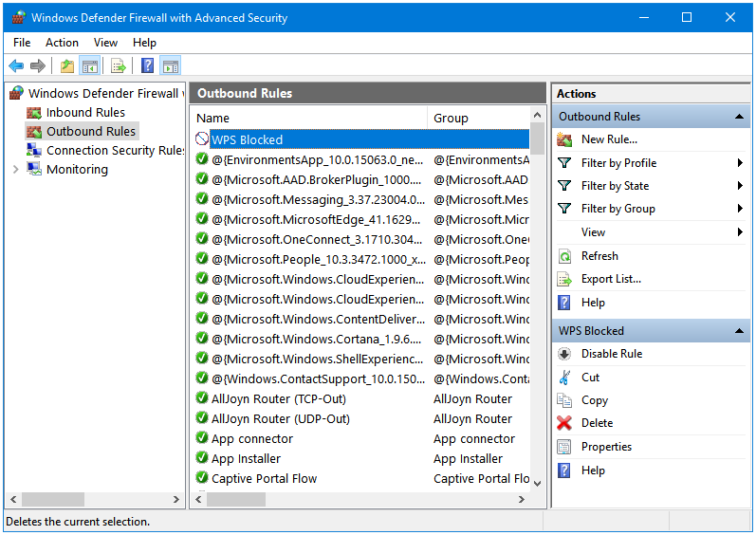Screen dimensions: 756x535
Task: Select the Captive Portal Flow rule
Action: (x=361, y=479)
